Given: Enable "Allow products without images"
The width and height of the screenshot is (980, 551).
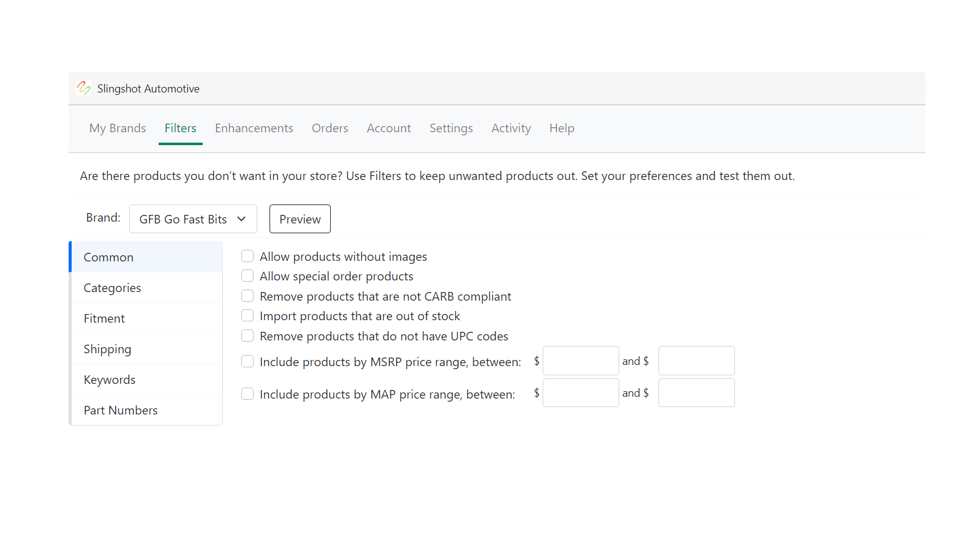Looking at the screenshot, I should 247,256.
